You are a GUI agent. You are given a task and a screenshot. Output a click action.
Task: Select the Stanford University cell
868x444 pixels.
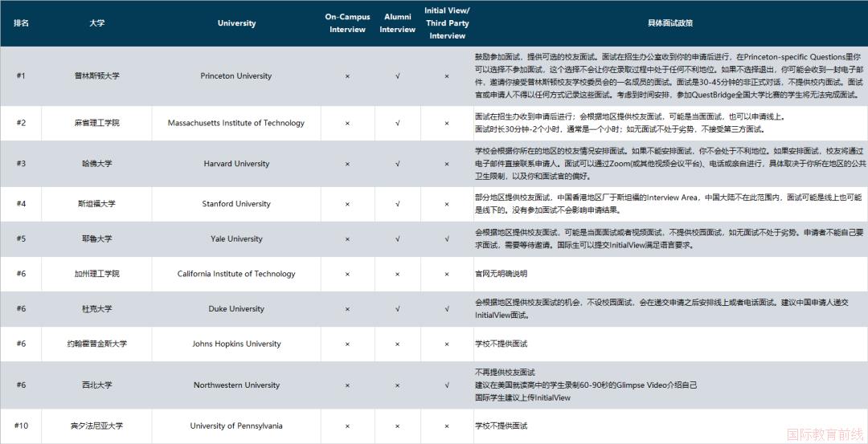click(x=236, y=204)
